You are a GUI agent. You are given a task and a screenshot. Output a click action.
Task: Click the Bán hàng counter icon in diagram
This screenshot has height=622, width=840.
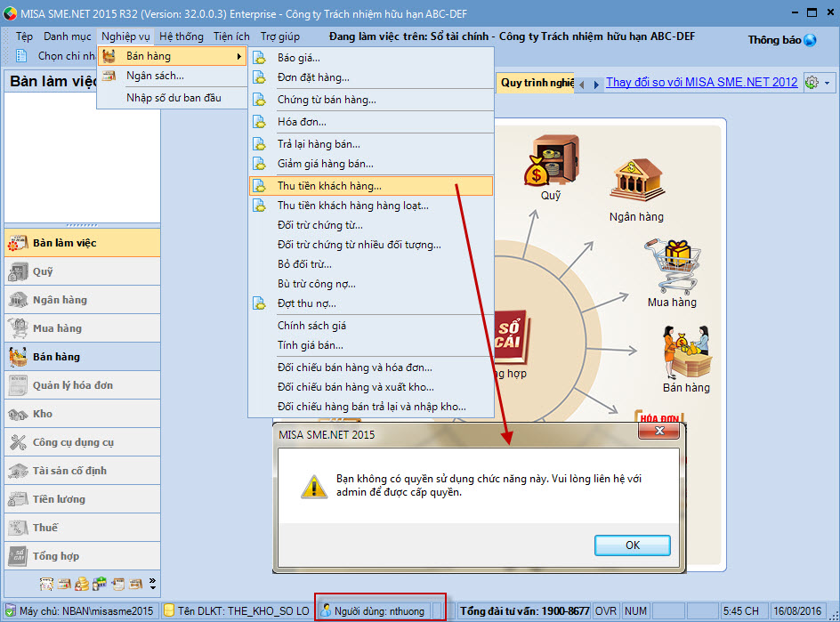tap(686, 352)
